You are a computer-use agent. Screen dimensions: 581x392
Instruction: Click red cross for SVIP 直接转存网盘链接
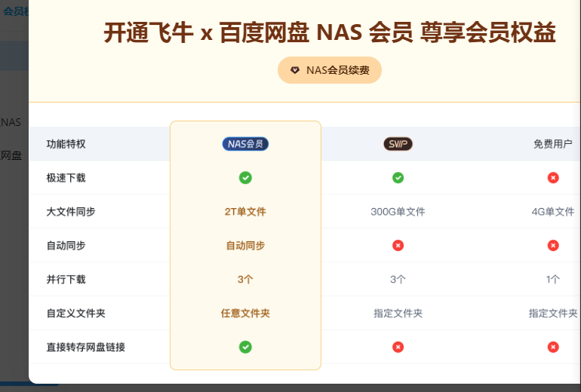tap(398, 347)
